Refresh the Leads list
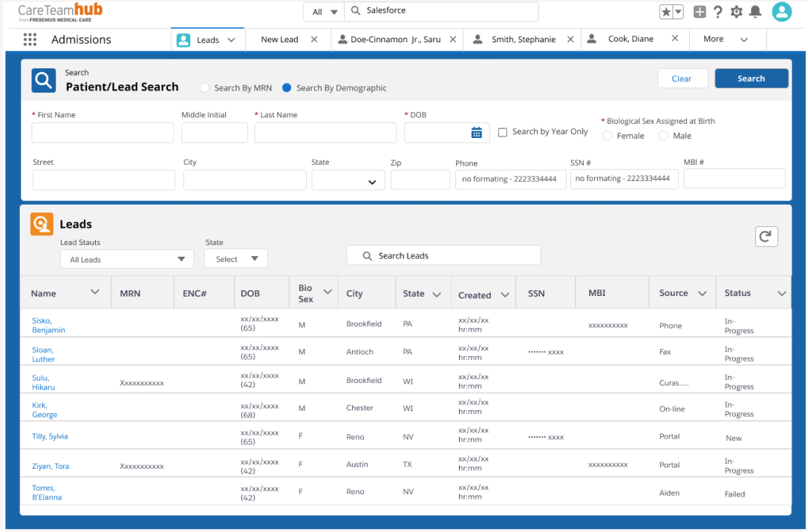Screen dimensions: 808x532 click(x=766, y=237)
